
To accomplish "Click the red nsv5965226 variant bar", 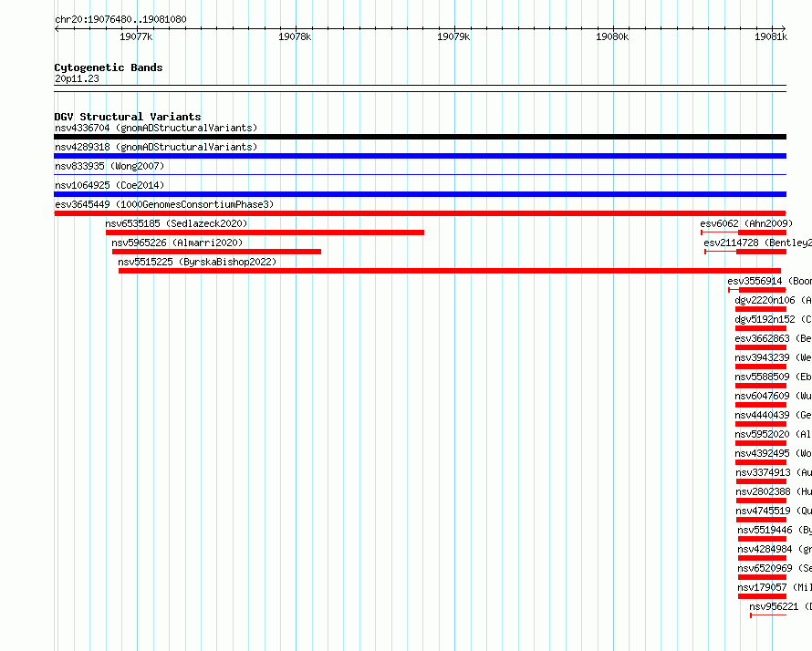I will coord(216,252).
